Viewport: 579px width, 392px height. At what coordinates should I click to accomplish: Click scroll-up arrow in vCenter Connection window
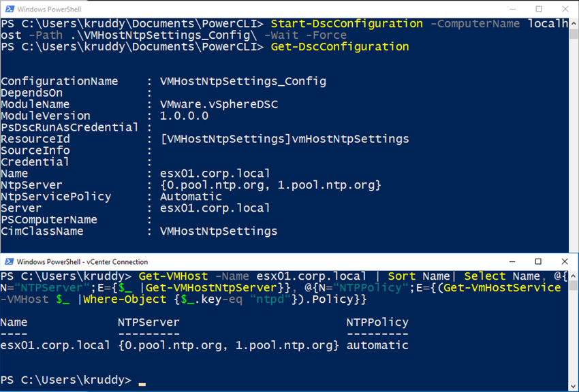[573, 276]
